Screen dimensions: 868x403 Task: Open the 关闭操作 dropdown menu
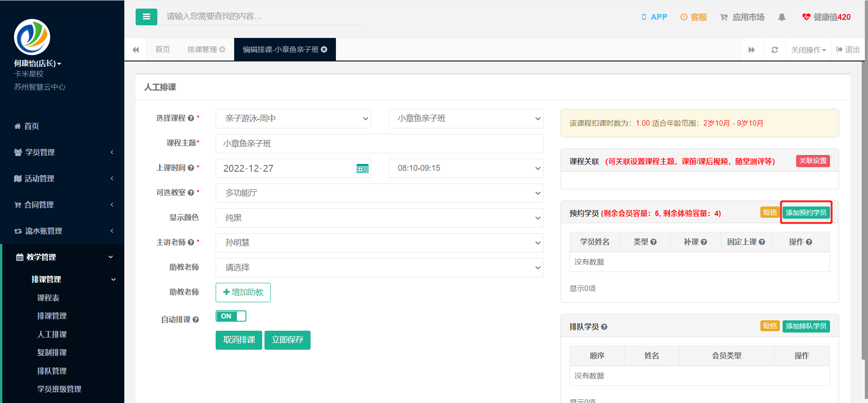pyautogui.click(x=808, y=50)
